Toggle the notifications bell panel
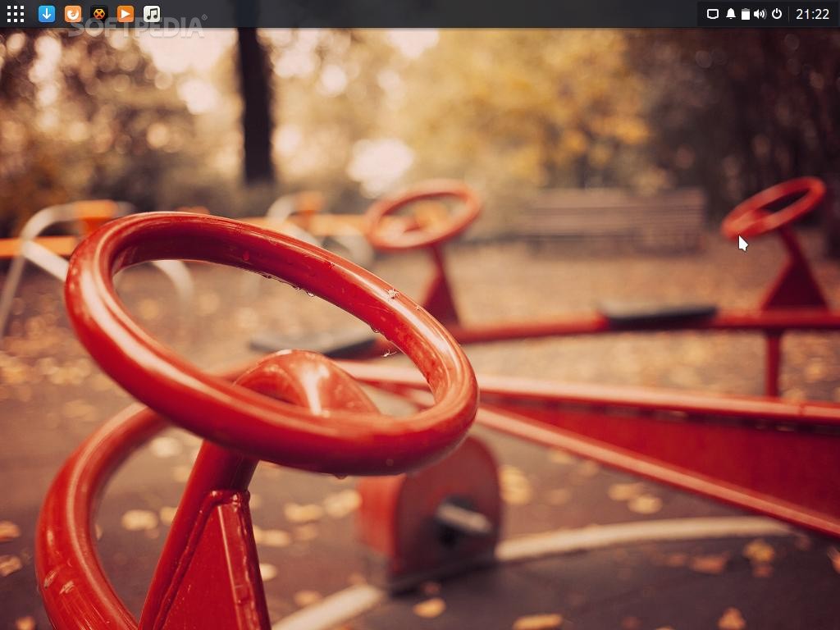This screenshot has height=630, width=840. coord(730,14)
